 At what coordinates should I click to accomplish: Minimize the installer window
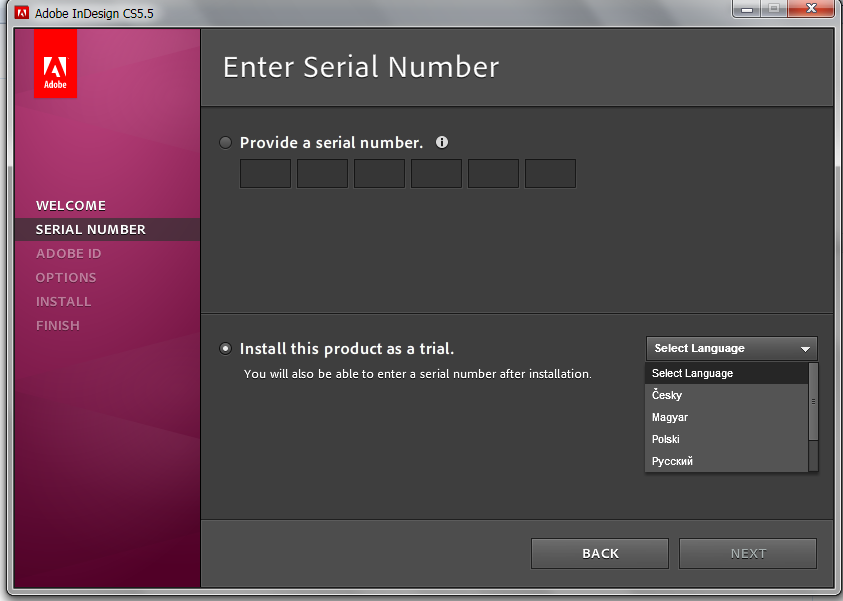click(x=747, y=10)
